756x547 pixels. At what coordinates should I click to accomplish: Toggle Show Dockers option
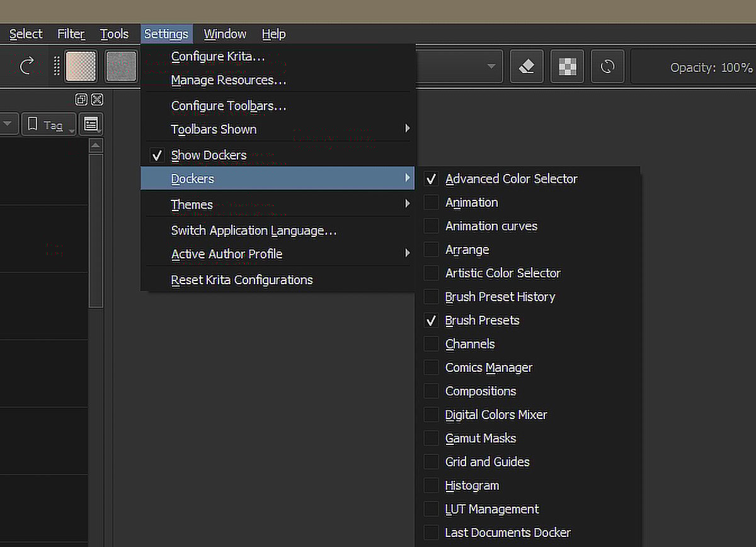click(278, 155)
